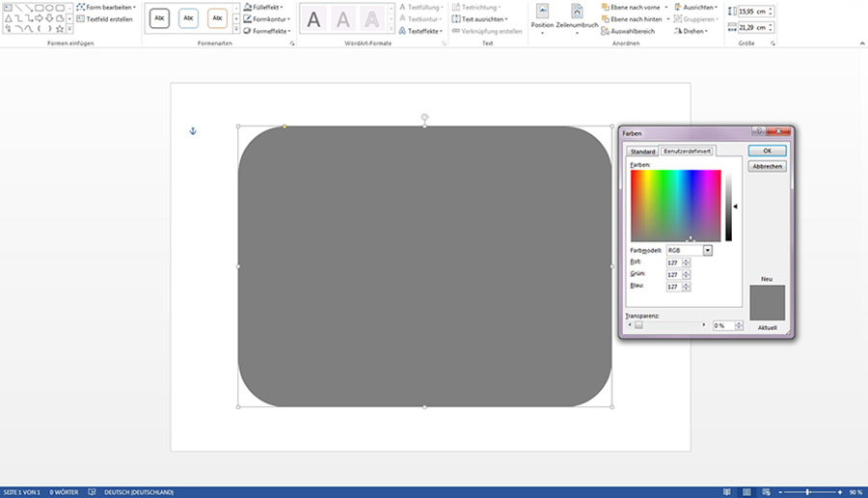The width and height of the screenshot is (868, 498).
Task: Switch to the Standard tab in Farben dialog
Action: click(x=642, y=152)
